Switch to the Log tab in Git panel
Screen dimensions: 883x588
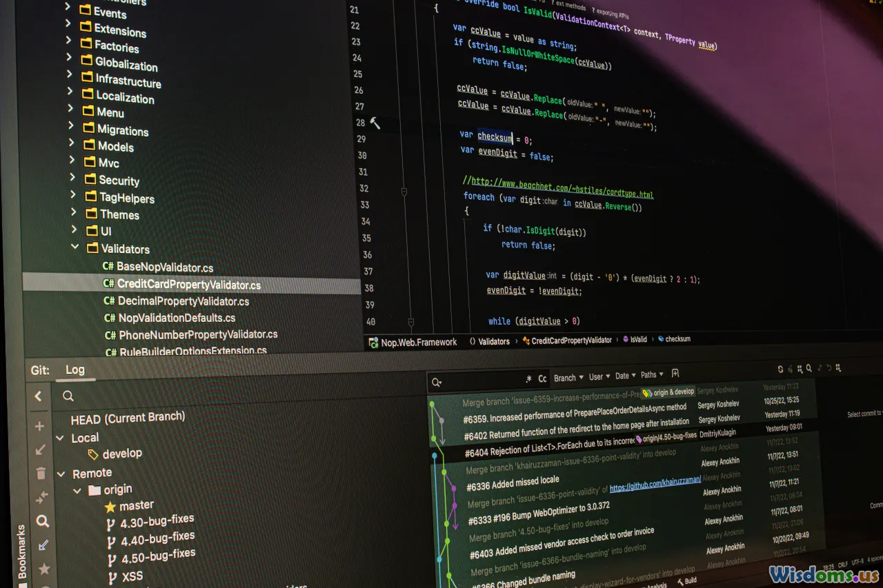coord(75,369)
